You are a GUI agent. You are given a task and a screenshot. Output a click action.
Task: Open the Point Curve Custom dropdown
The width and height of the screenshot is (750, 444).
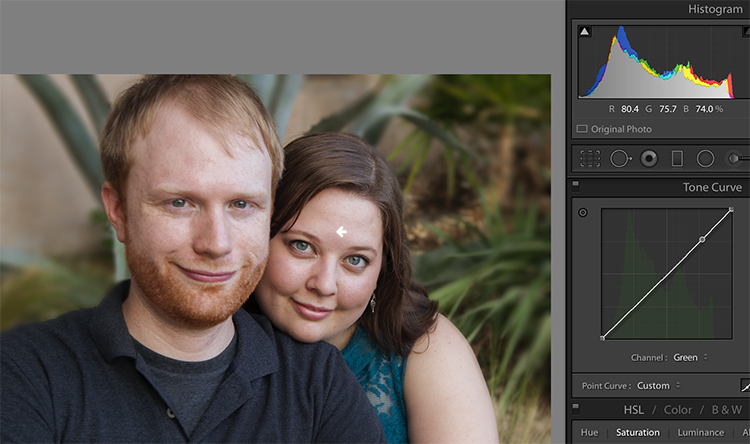658,386
